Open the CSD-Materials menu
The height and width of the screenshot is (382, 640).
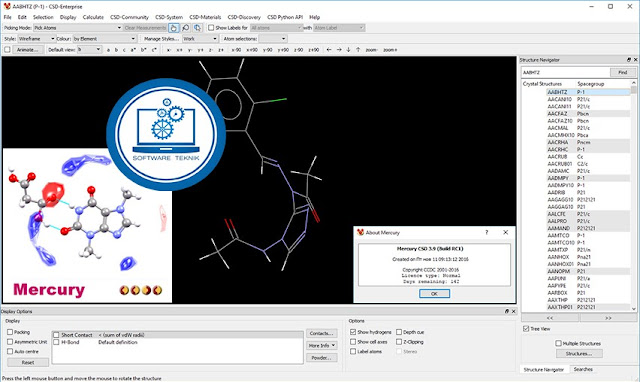click(205, 17)
